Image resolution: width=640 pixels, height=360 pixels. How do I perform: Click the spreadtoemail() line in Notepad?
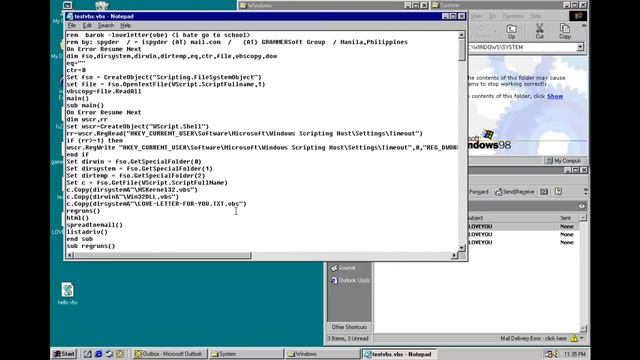(x=94, y=225)
